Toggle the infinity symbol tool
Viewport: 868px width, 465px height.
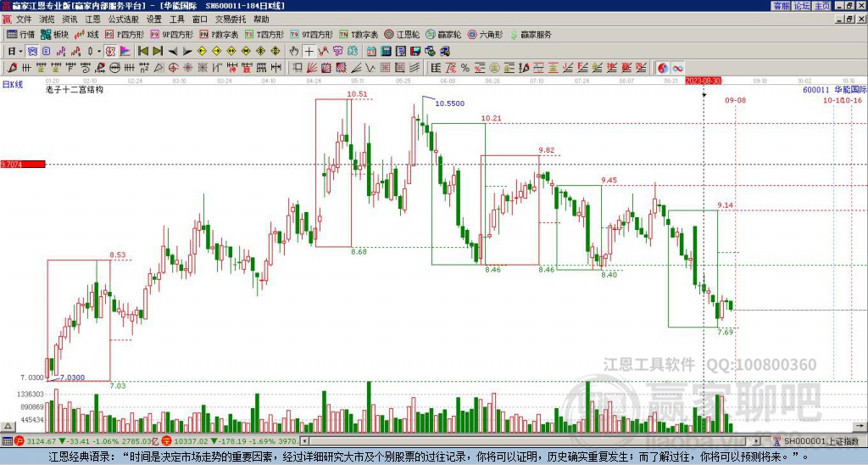tap(677, 68)
